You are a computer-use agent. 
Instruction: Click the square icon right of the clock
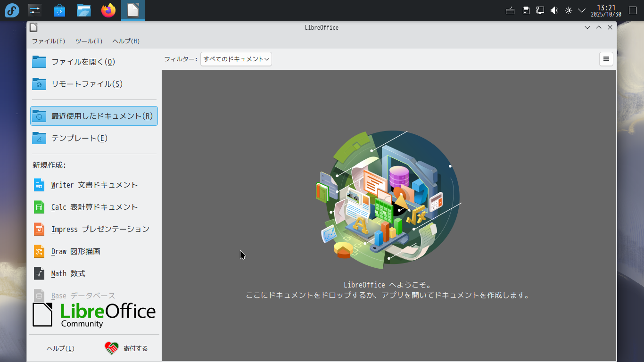click(633, 10)
